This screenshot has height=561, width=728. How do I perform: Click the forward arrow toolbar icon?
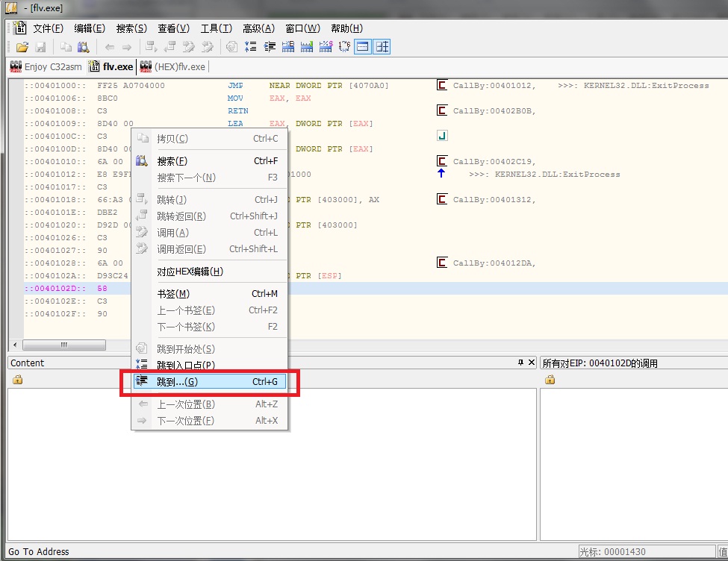[x=127, y=47]
